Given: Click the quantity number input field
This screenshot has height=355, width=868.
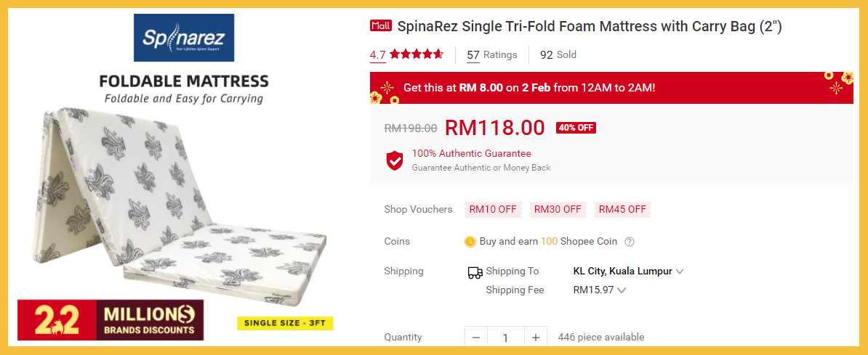Looking at the screenshot, I should pos(505,338).
